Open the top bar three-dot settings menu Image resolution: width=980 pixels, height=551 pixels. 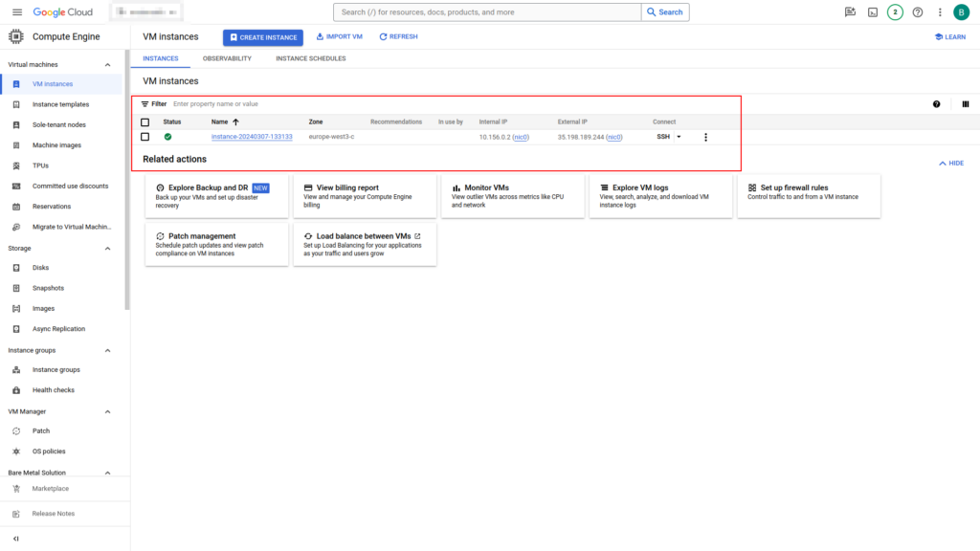(940, 12)
